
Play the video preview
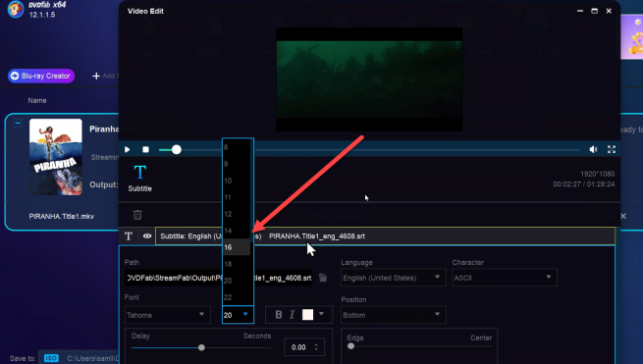click(127, 149)
